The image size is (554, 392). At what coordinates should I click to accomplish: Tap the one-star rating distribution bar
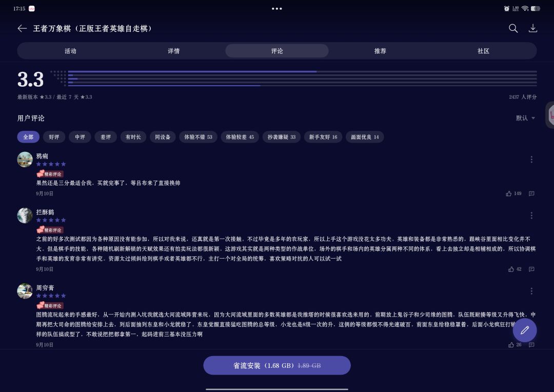coord(303,86)
